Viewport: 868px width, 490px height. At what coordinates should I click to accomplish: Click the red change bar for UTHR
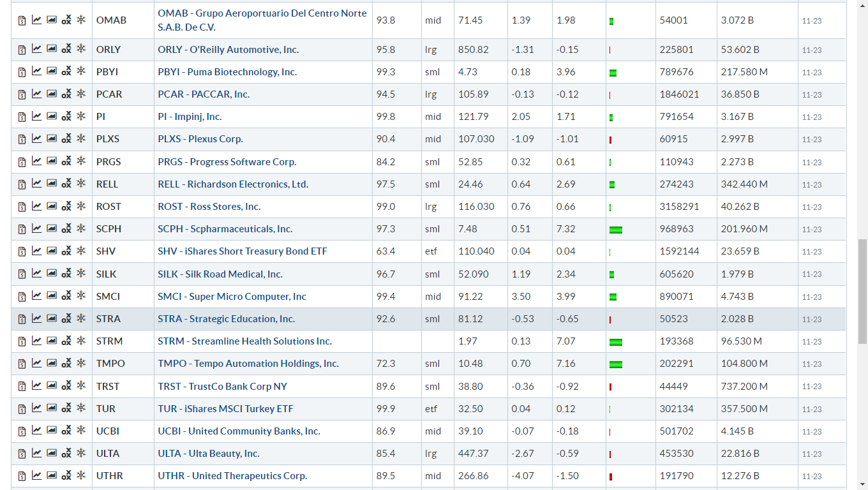611,477
